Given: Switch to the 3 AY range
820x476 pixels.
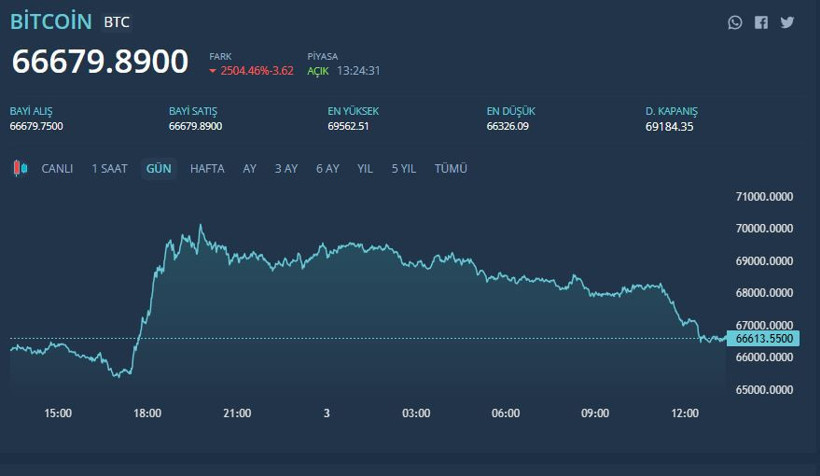Looking at the screenshot, I should pyautogui.click(x=286, y=169).
